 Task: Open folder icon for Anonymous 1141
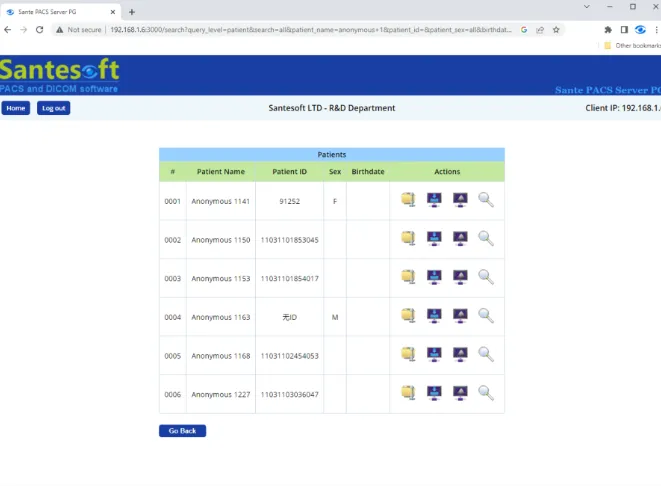(408, 199)
